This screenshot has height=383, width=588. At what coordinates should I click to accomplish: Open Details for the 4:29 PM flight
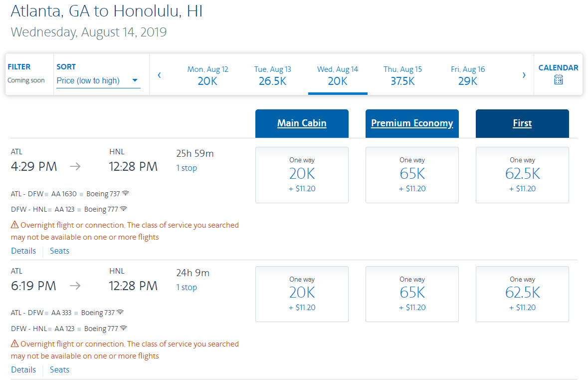point(23,251)
